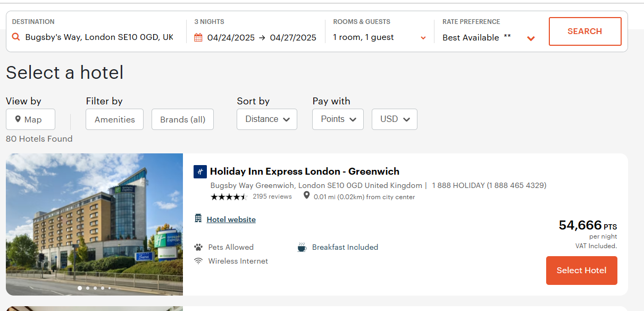Open the Rate Preference dropdown
Screen dimensions: 644x311
pyautogui.click(x=530, y=38)
